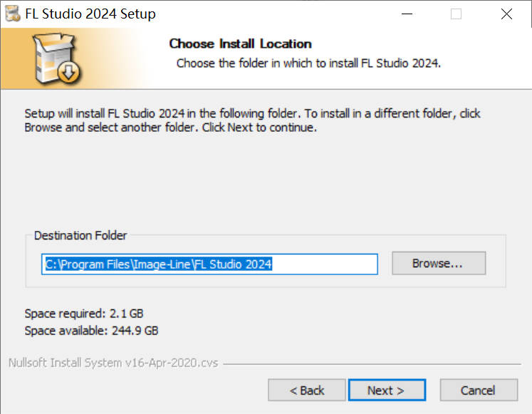Click the disabled maximize window button
The width and height of the screenshot is (532, 414).
pos(457,14)
